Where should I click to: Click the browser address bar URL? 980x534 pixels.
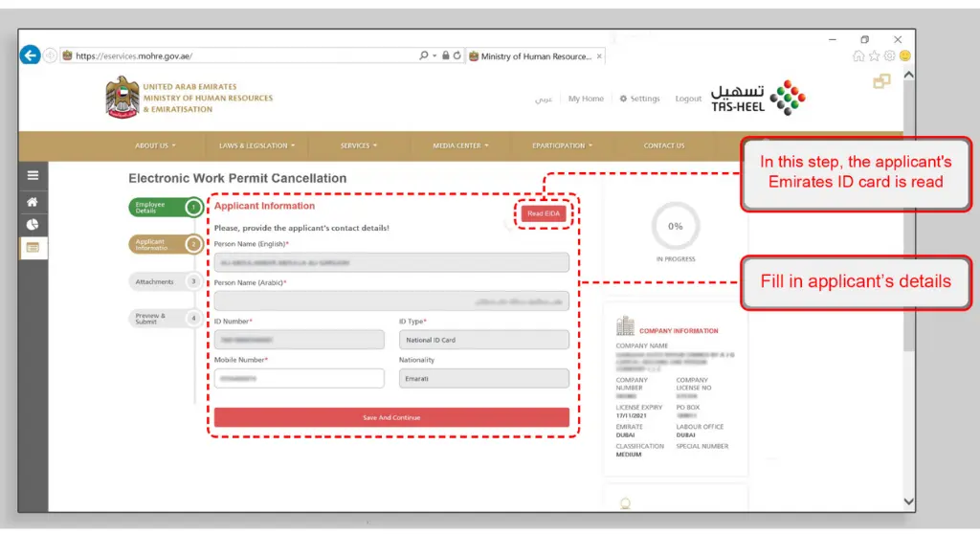tap(134, 56)
